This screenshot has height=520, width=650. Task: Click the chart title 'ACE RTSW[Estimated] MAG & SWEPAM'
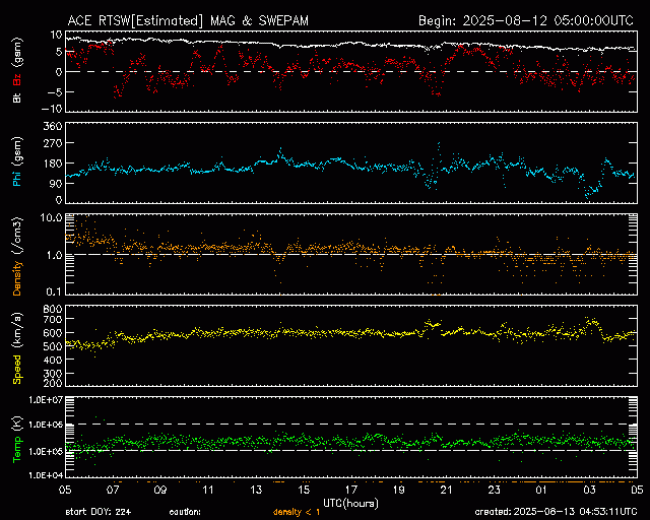(x=188, y=21)
